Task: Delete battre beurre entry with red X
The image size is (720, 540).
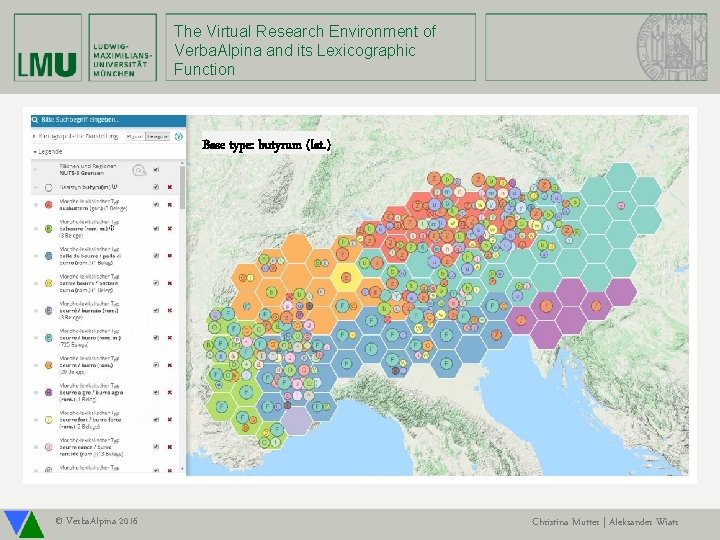Action: click(x=169, y=283)
